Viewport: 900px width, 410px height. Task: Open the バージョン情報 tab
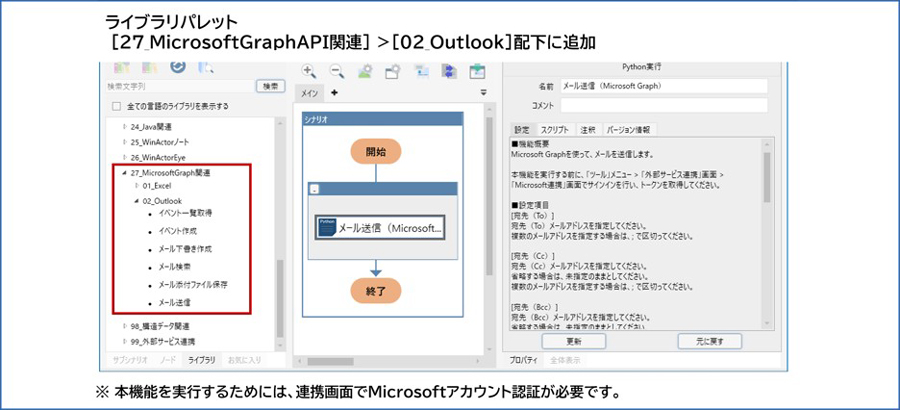click(629, 130)
